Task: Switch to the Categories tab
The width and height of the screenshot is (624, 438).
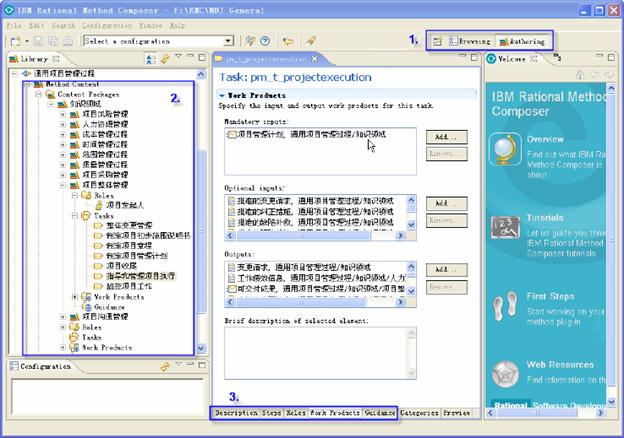Action: pyautogui.click(x=419, y=413)
